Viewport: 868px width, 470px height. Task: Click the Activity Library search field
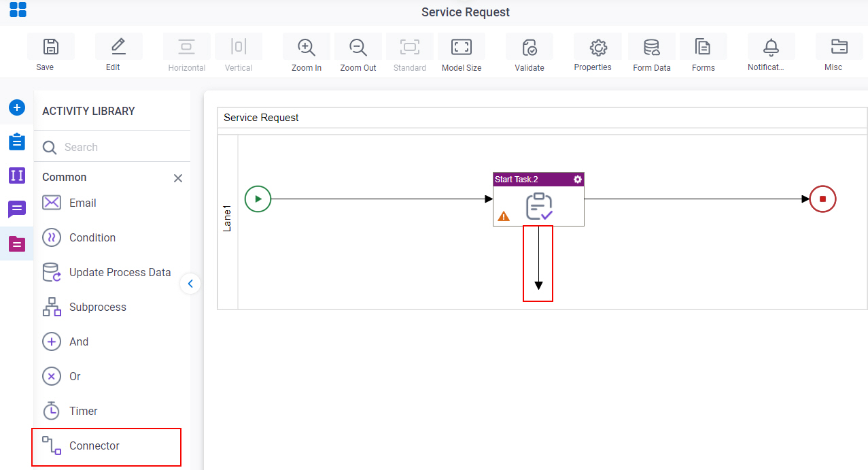tap(112, 147)
